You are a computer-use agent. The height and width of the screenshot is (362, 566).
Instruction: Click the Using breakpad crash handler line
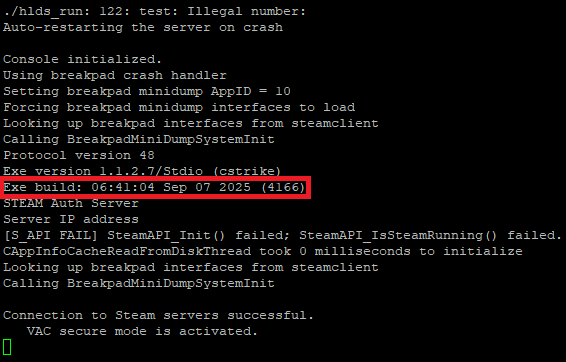coord(115,75)
